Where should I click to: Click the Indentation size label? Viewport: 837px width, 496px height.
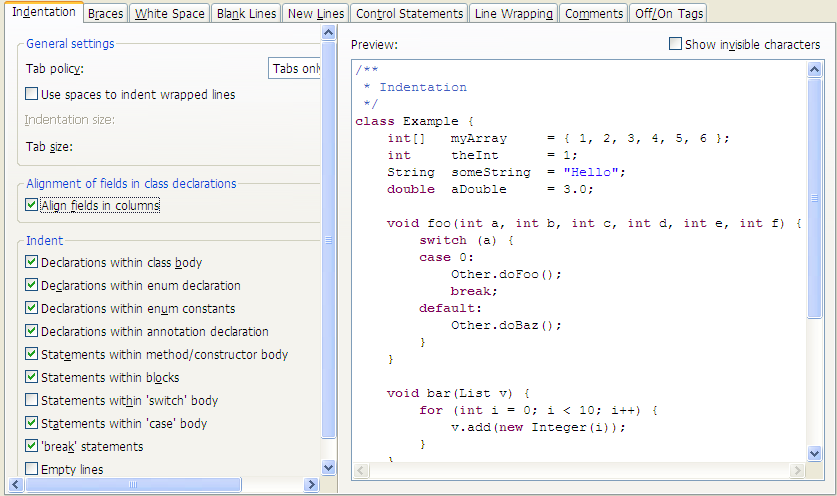(x=69, y=120)
